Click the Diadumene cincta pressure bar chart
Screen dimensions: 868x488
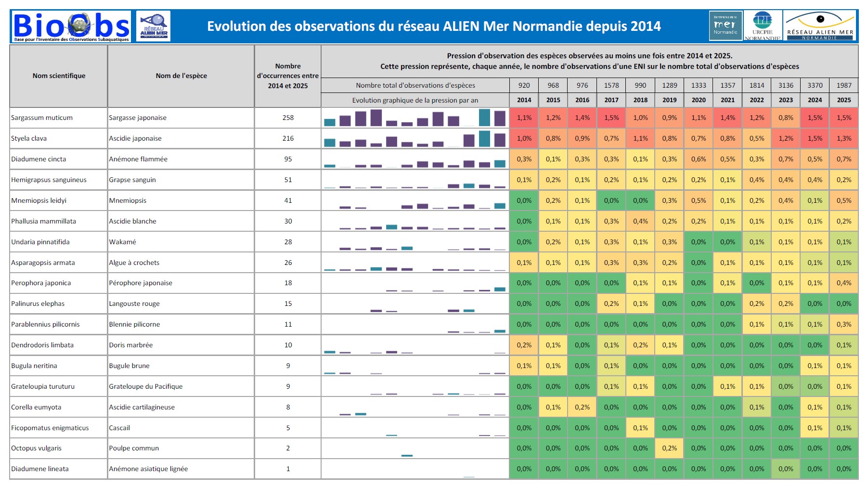(x=415, y=159)
